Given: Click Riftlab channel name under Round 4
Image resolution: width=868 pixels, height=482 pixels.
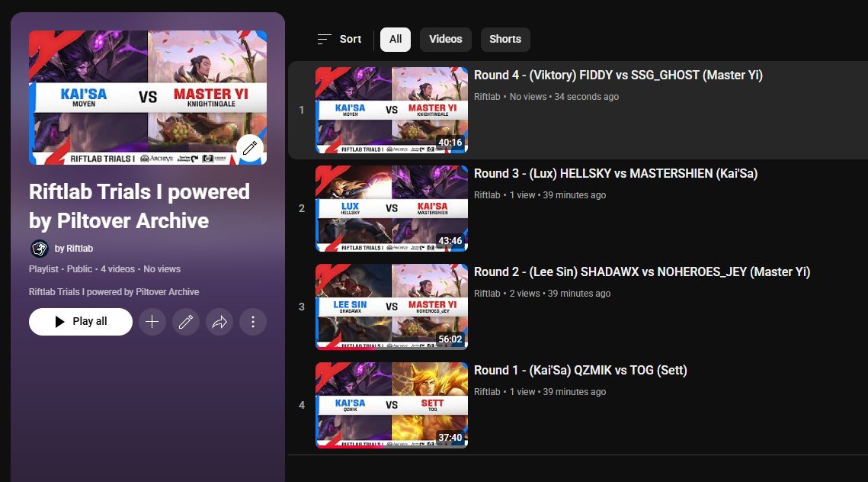Looking at the screenshot, I should click(487, 96).
